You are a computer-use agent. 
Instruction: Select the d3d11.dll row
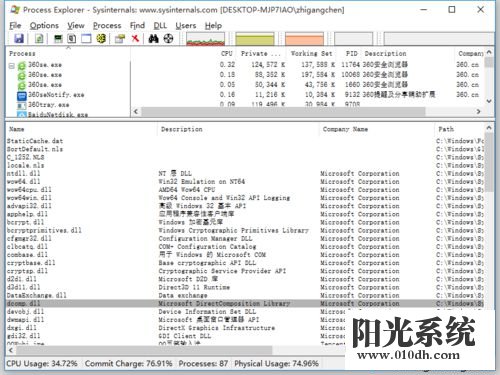click(x=245, y=287)
